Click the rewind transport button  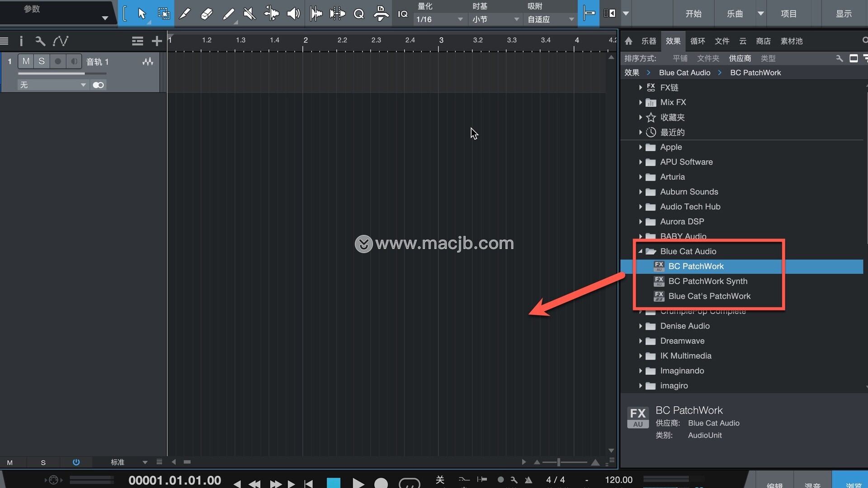tap(255, 483)
